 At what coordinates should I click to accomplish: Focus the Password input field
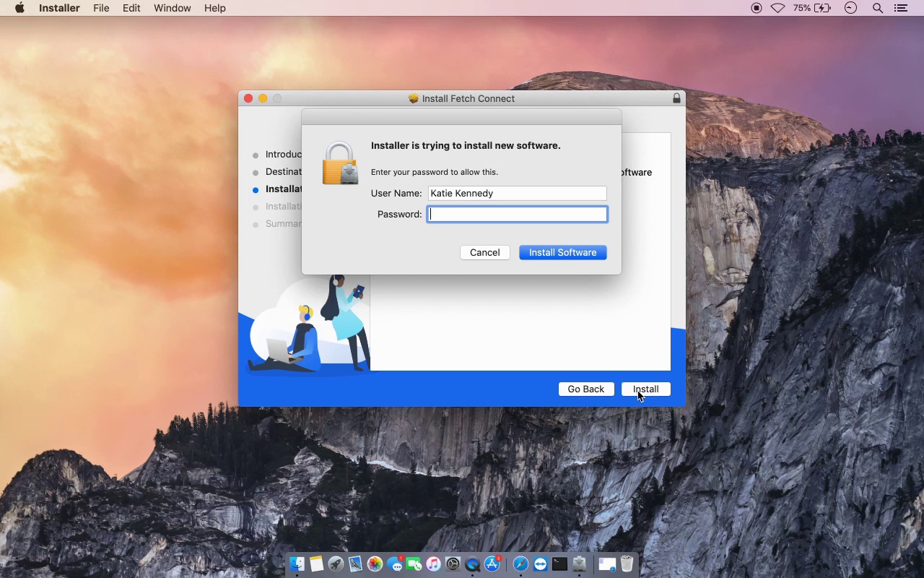(x=517, y=214)
